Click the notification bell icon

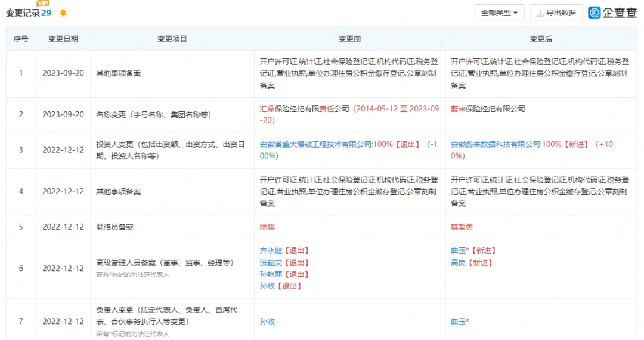click(63, 13)
